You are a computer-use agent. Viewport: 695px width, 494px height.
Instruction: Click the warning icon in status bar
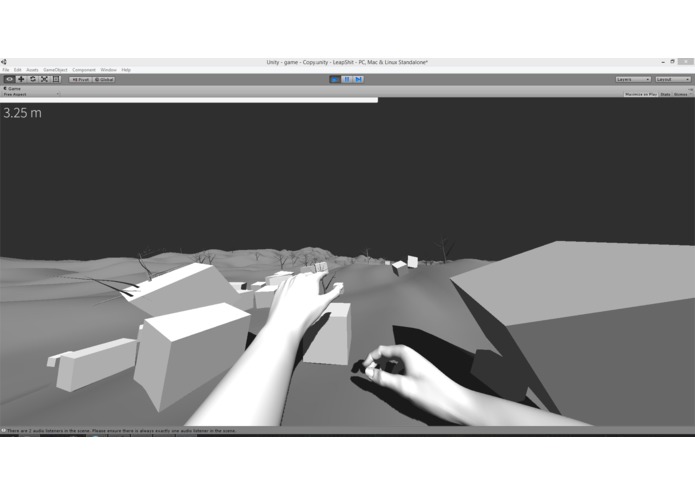3,431
